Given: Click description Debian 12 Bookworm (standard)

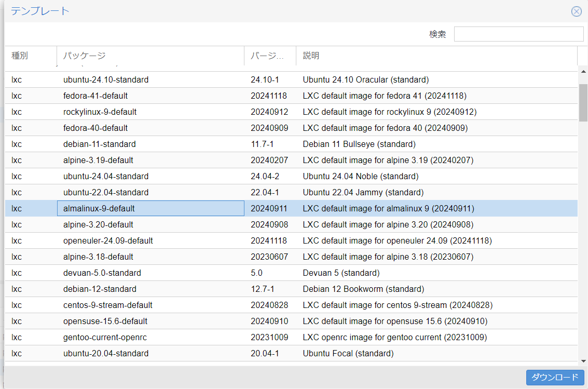Looking at the screenshot, I should pos(363,289).
